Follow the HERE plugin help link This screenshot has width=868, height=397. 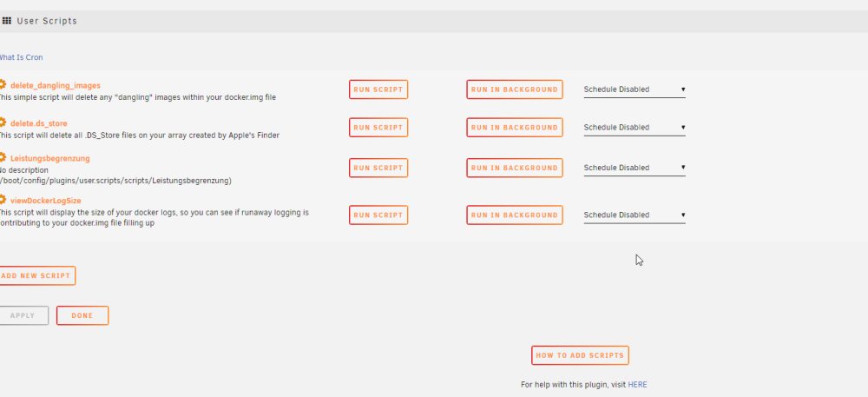coord(637,385)
